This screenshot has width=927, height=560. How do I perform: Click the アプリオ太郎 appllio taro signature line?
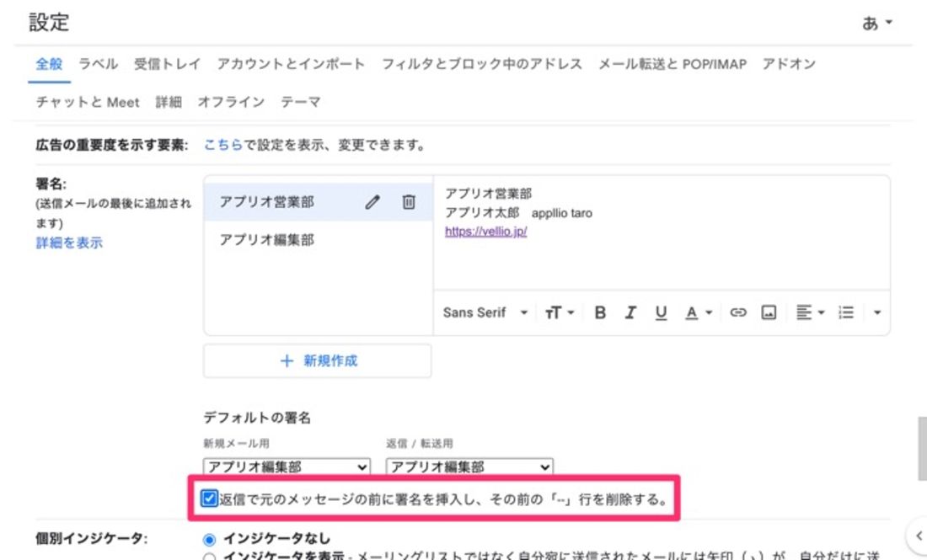pos(518,213)
